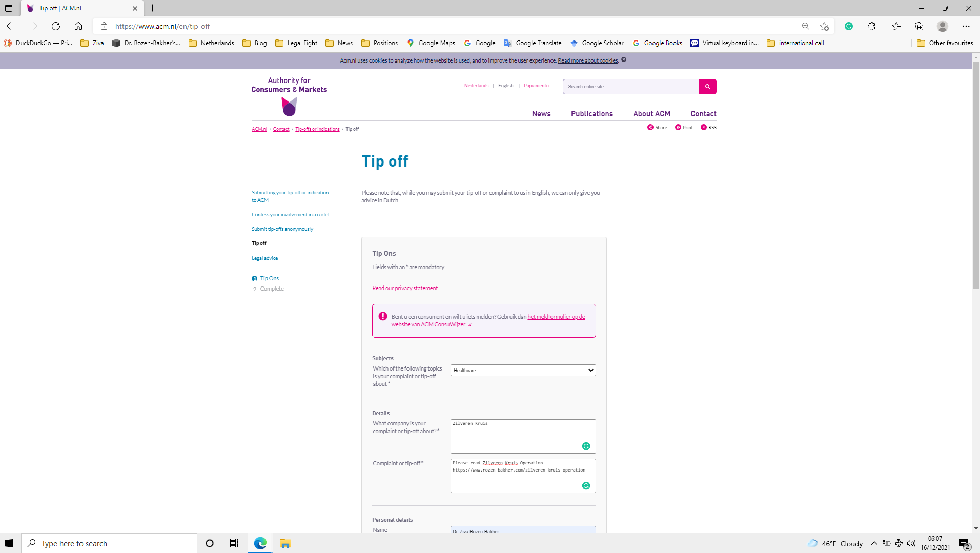Open Task View on taskbar
This screenshot has height=553, width=980.
coord(234,543)
